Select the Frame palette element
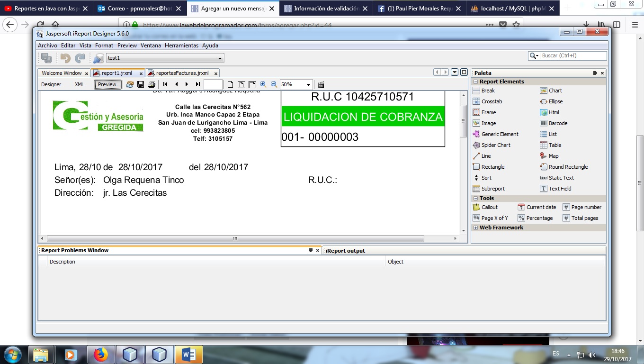This screenshot has height=364, width=644. (x=484, y=112)
